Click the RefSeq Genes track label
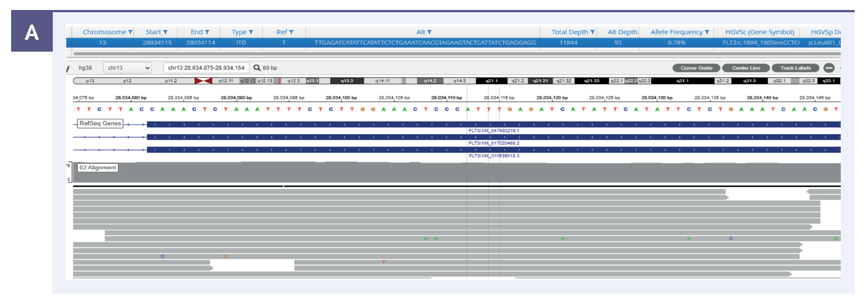Image resolution: width=868 pixels, height=307 pixels. click(x=100, y=124)
